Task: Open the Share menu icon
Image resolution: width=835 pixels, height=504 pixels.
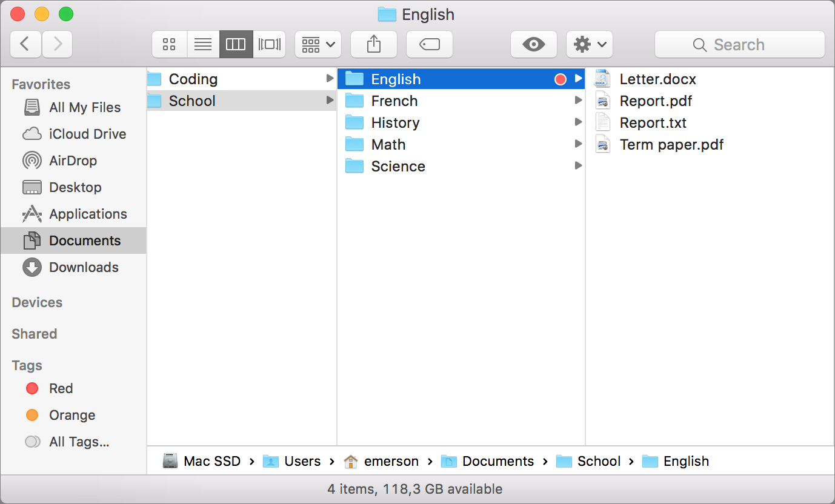Action: click(373, 44)
